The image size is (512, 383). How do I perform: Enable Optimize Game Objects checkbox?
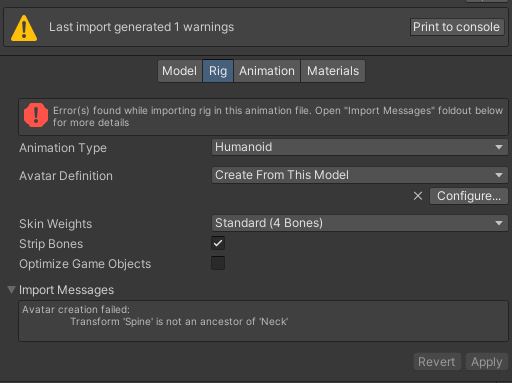[x=218, y=263]
